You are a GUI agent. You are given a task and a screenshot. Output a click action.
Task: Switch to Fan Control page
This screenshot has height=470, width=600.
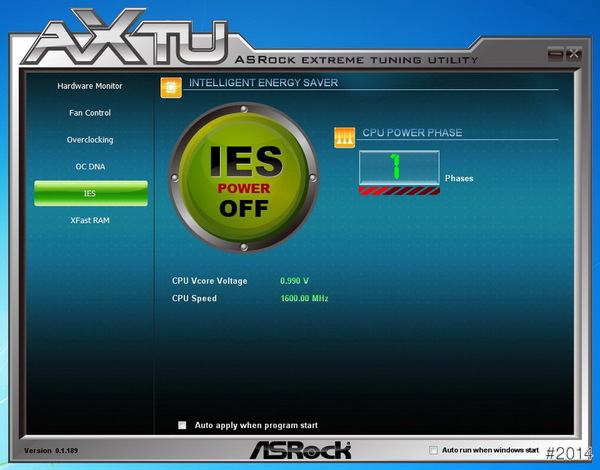pyautogui.click(x=90, y=113)
